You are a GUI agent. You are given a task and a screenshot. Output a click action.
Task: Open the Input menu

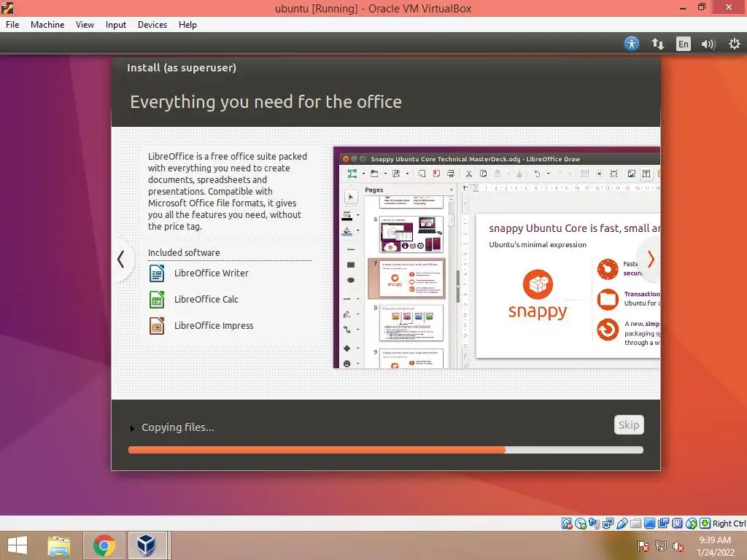(116, 25)
